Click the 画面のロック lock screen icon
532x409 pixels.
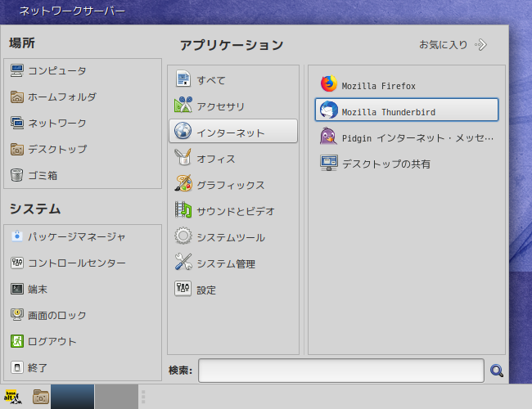[x=16, y=315]
